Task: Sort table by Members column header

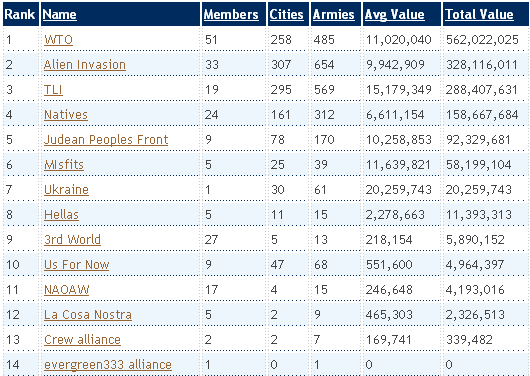Action: 231,15
